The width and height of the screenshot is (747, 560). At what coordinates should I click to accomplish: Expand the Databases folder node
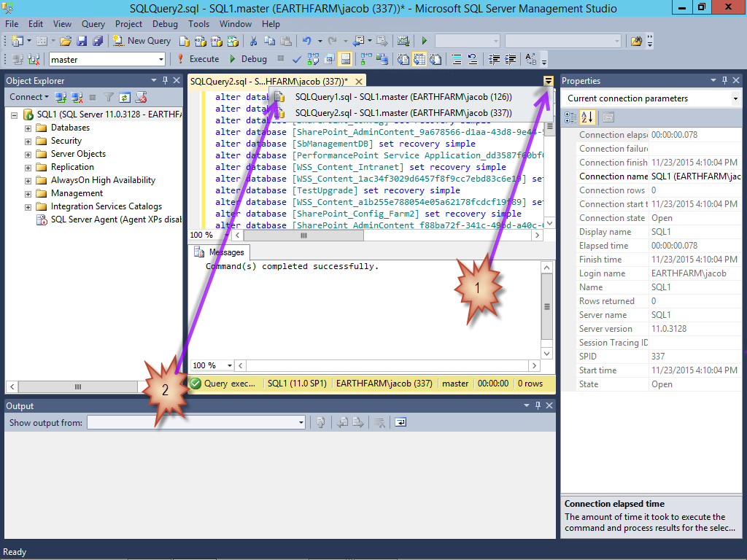(x=28, y=128)
